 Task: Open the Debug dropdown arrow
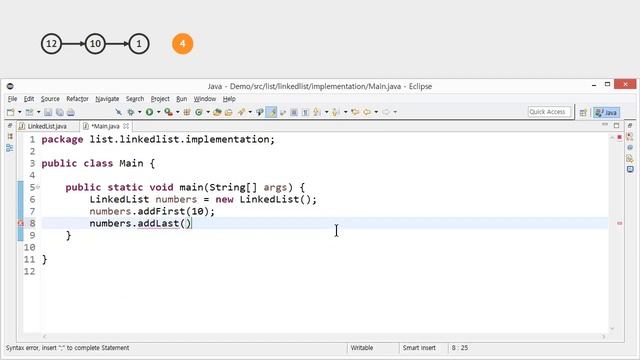click(x=139, y=112)
